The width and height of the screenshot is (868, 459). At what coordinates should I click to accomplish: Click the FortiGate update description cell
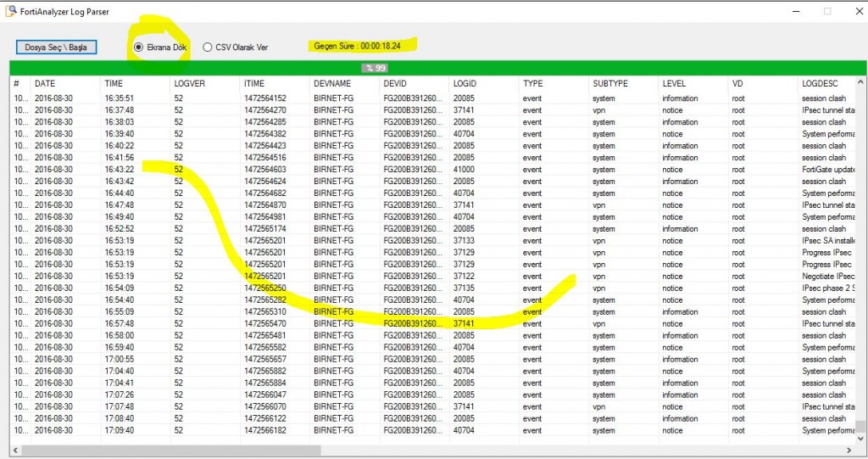(828, 169)
